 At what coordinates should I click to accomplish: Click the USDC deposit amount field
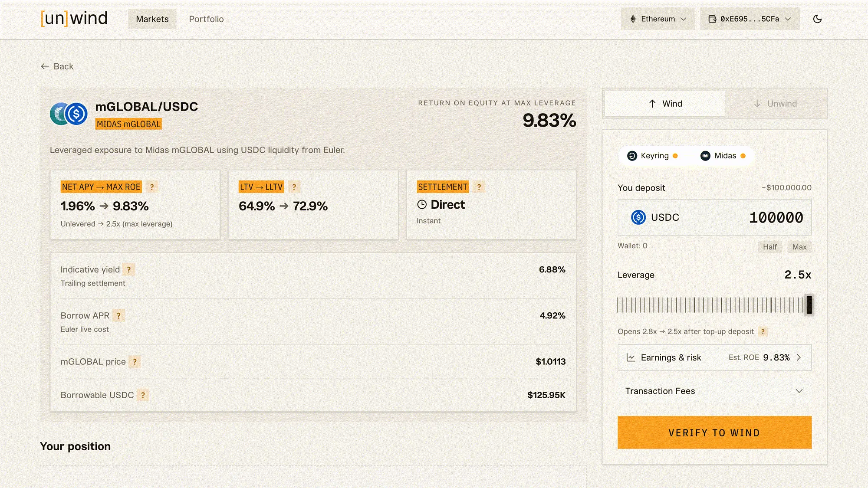click(x=714, y=217)
